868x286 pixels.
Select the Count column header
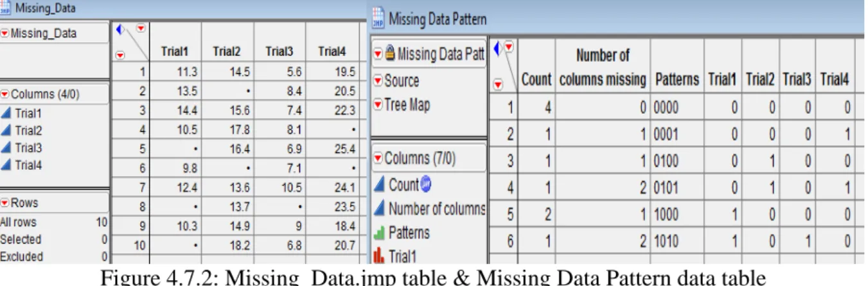coord(536,79)
